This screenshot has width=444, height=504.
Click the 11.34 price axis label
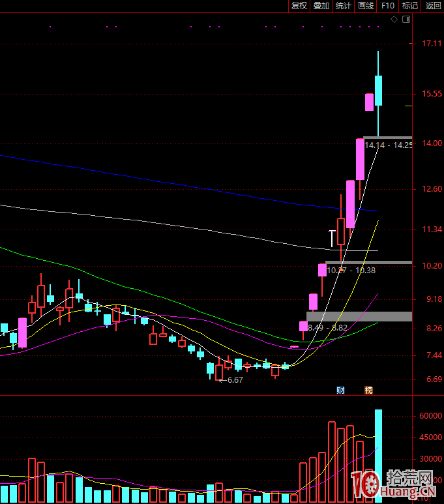click(432, 230)
